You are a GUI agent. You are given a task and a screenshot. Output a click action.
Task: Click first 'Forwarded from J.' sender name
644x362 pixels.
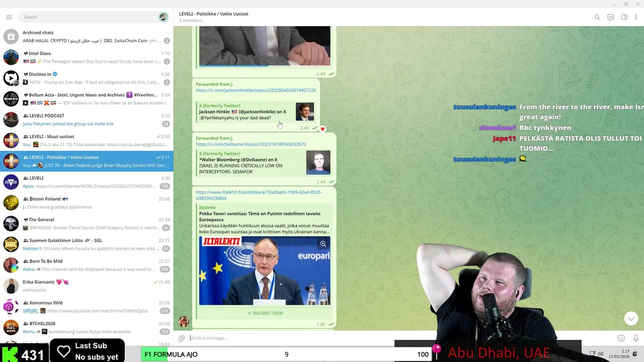pos(214,84)
